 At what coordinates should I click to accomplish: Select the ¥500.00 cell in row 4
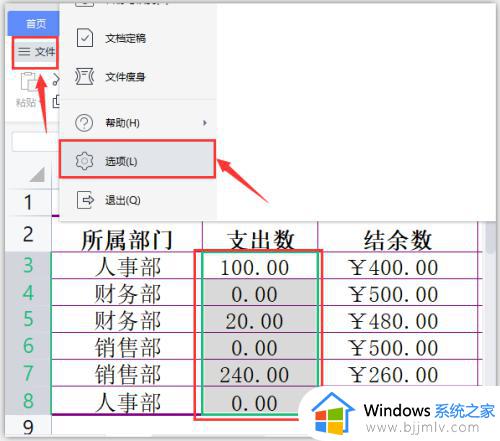tap(398, 292)
